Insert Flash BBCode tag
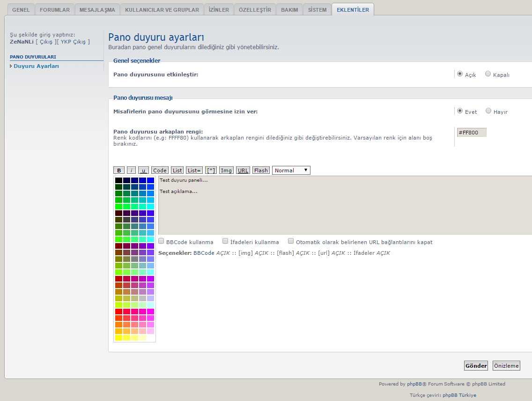532x401 pixels. [x=261, y=171]
